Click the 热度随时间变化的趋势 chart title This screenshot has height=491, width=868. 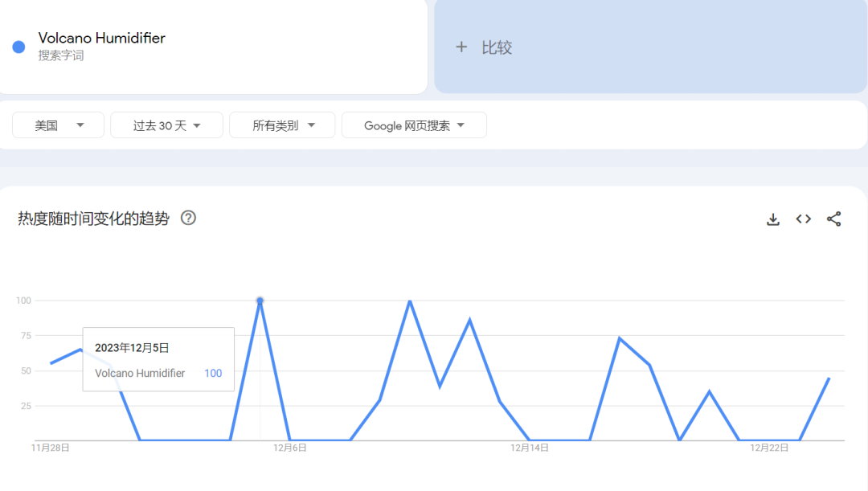pyautogui.click(x=93, y=219)
